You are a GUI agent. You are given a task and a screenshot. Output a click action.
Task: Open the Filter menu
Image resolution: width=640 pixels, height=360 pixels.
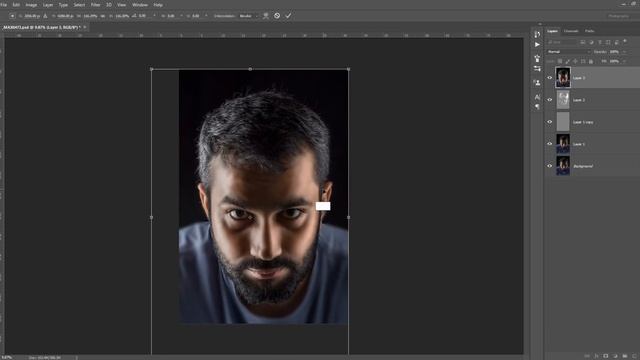(x=95, y=5)
